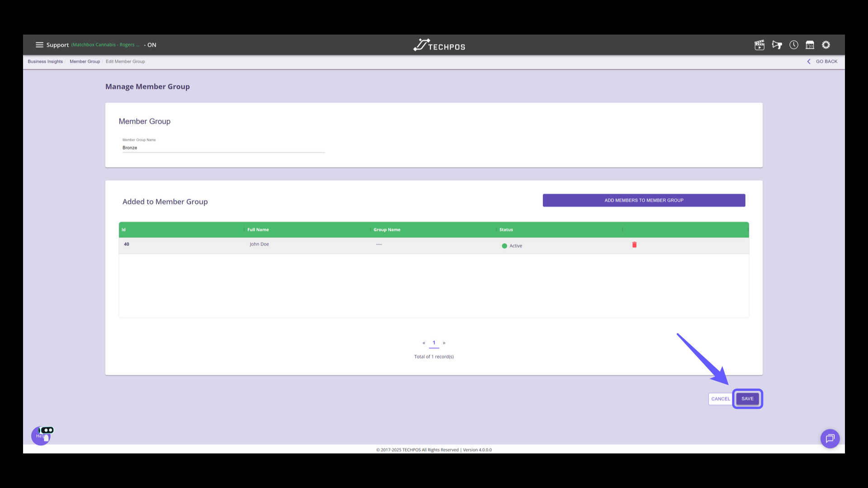Go to previous page with « arrow
This screenshot has height=488, width=868.
point(424,343)
